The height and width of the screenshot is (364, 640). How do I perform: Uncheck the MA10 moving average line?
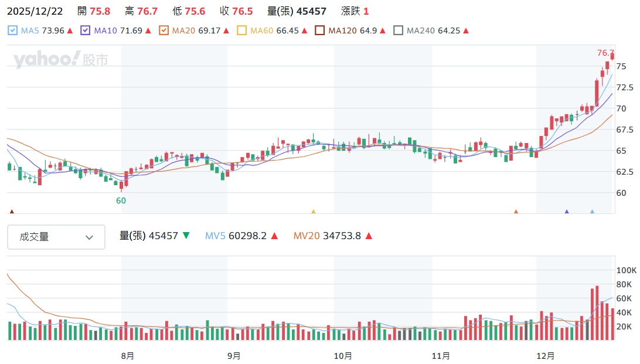coord(86,30)
